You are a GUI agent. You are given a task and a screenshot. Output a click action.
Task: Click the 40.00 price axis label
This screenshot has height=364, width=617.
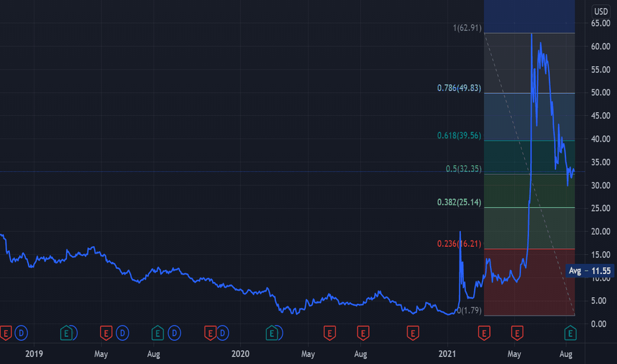pyautogui.click(x=600, y=139)
